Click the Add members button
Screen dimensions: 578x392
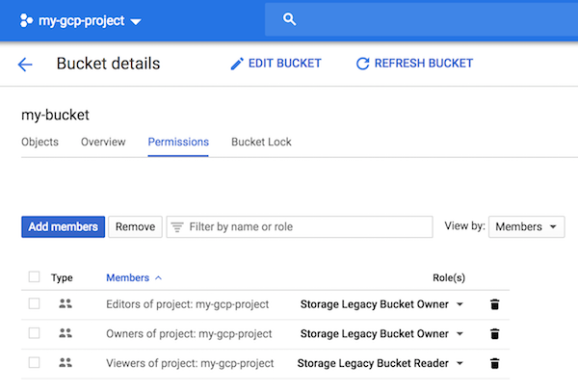pyautogui.click(x=63, y=226)
